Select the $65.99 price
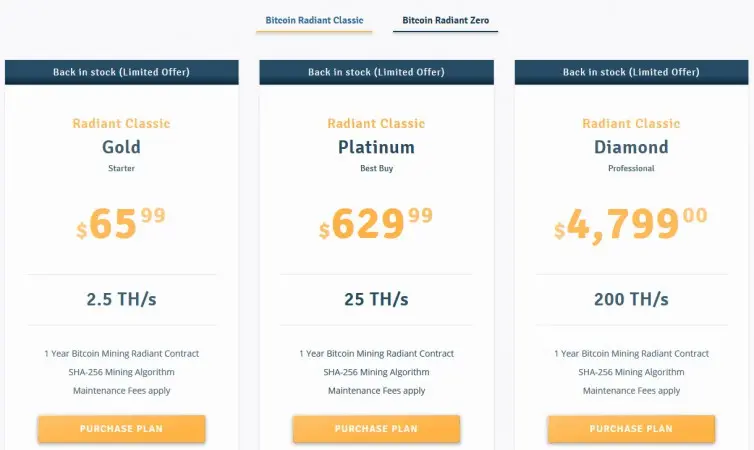 121,224
